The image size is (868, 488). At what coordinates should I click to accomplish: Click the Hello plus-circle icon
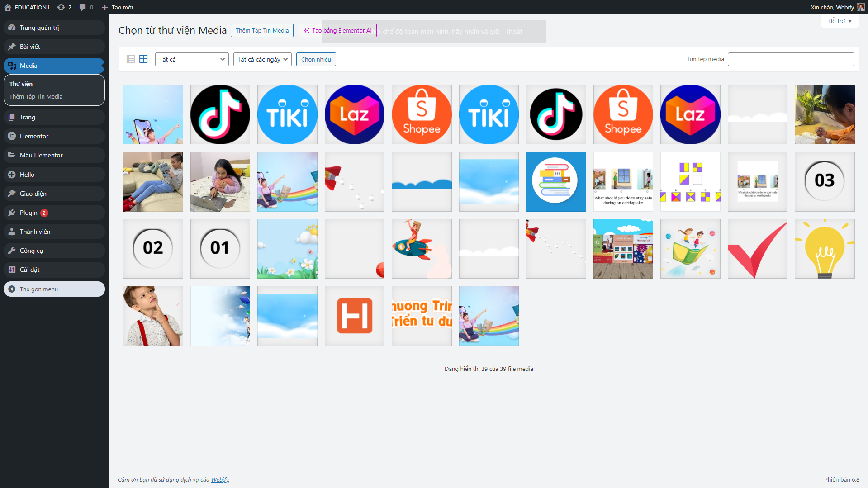(12, 175)
